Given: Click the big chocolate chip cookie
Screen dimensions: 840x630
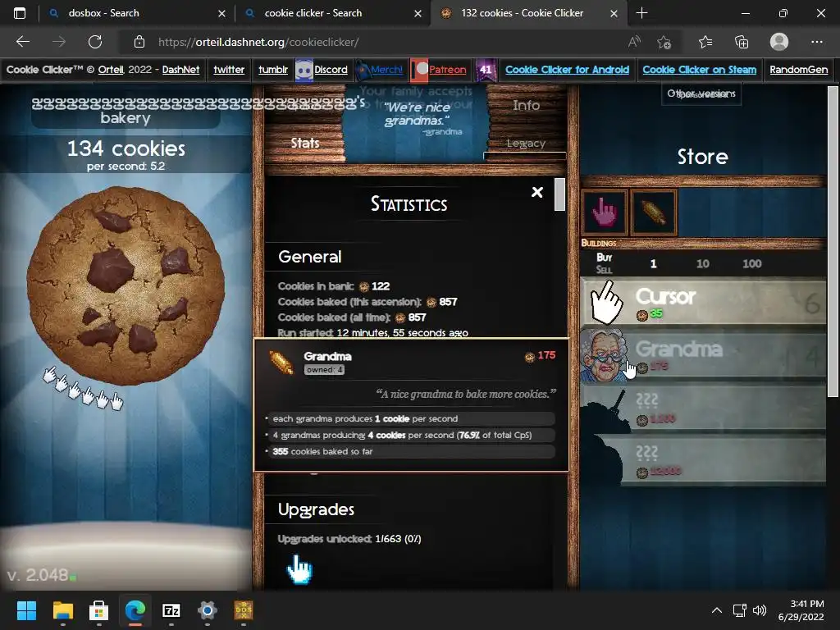Looking at the screenshot, I should click(x=126, y=285).
